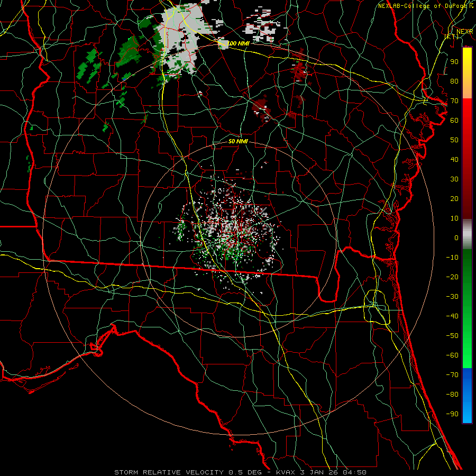Click the 10 value on velocity scale
This screenshot has height=476, width=476.
click(454, 218)
